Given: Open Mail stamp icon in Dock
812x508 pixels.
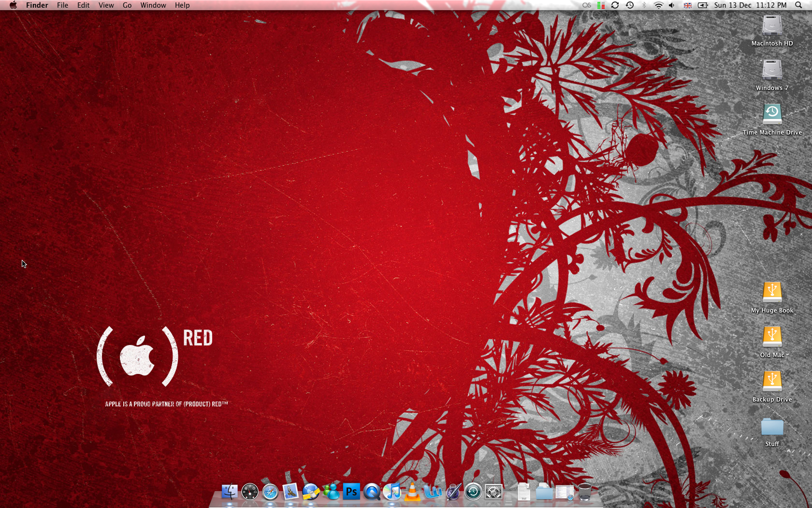Looking at the screenshot, I should coord(290,492).
